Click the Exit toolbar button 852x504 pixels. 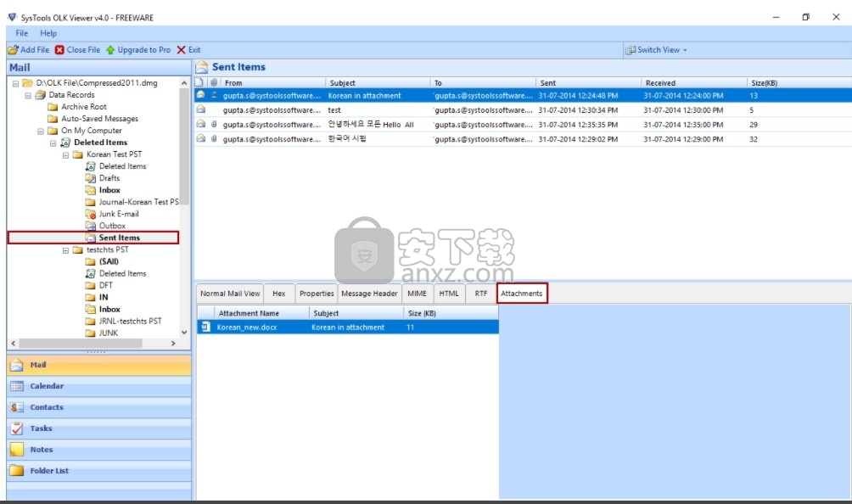coord(188,50)
